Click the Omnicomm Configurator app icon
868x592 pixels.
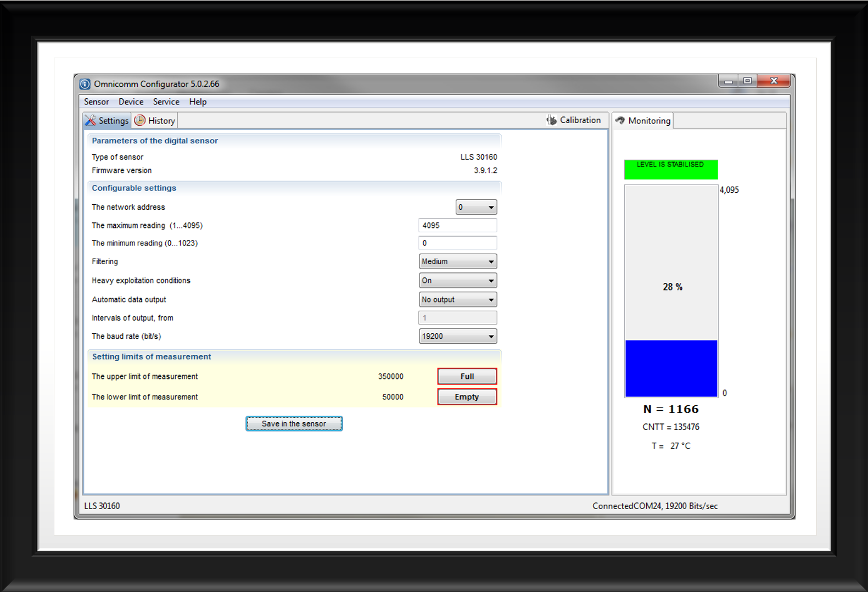[85, 84]
